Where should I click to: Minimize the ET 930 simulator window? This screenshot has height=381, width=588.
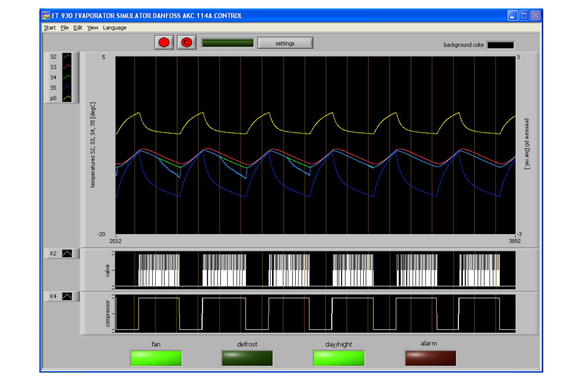(513, 15)
